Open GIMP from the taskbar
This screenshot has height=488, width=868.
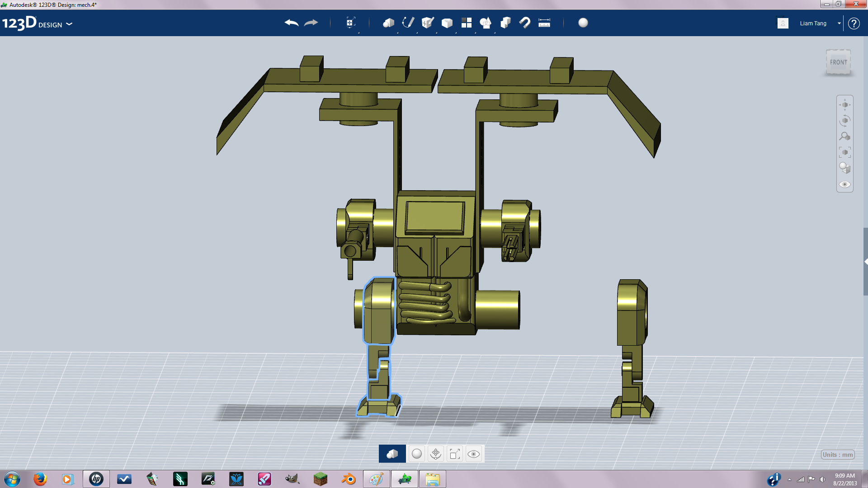coord(292,479)
